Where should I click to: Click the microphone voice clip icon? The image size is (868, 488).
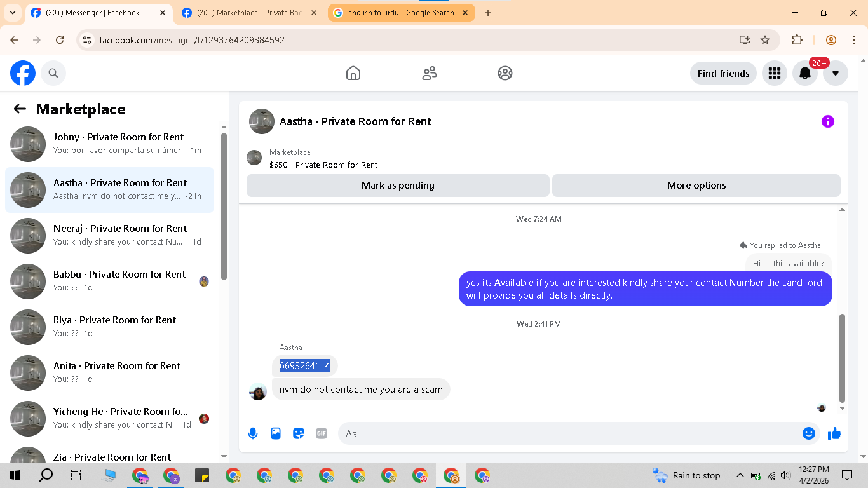click(x=253, y=433)
